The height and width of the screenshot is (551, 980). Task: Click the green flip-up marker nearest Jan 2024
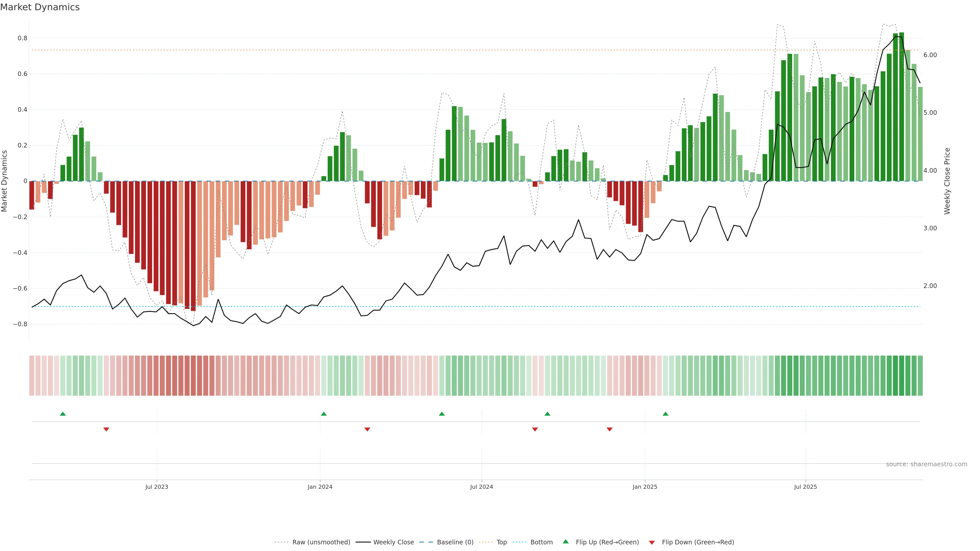click(324, 414)
